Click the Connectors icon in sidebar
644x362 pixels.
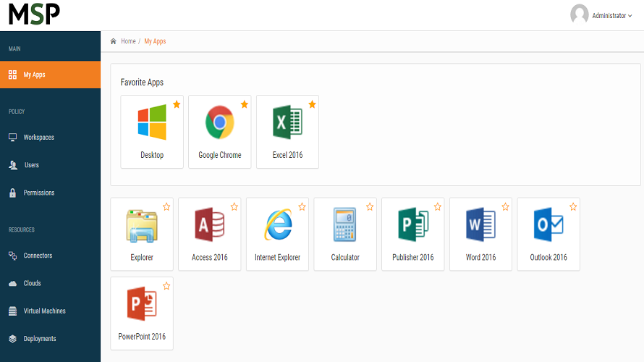pyautogui.click(x=13, y=256)
